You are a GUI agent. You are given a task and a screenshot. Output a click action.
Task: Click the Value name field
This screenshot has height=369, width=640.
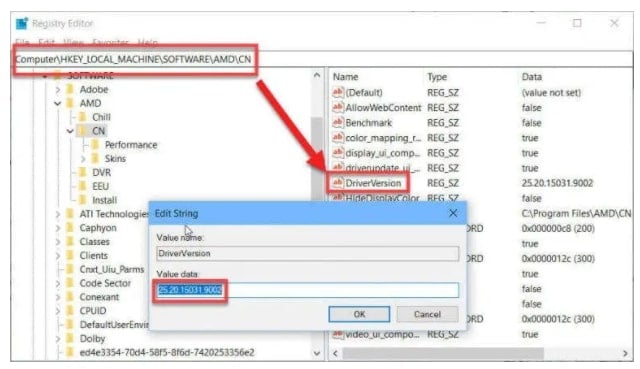coord(307,253)
